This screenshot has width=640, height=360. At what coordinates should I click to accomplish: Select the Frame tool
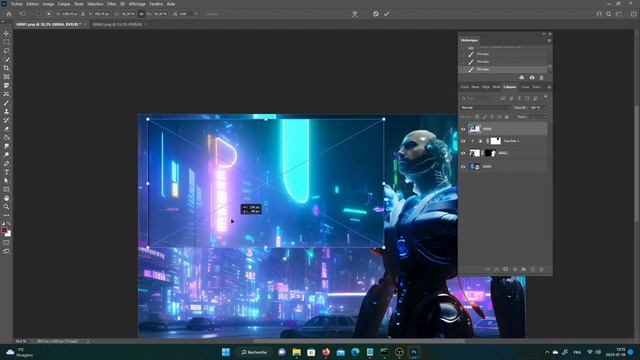point(6,76)
